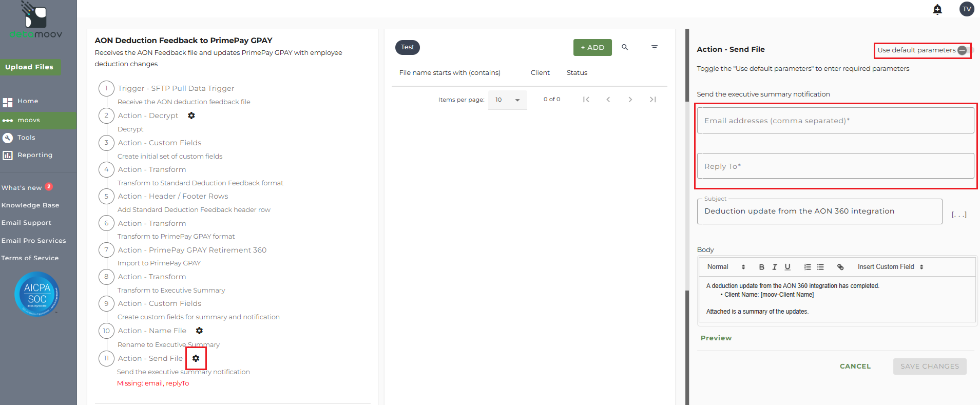Select step 8 Action - Transform

pyautogui.click(x=152, y=277)
